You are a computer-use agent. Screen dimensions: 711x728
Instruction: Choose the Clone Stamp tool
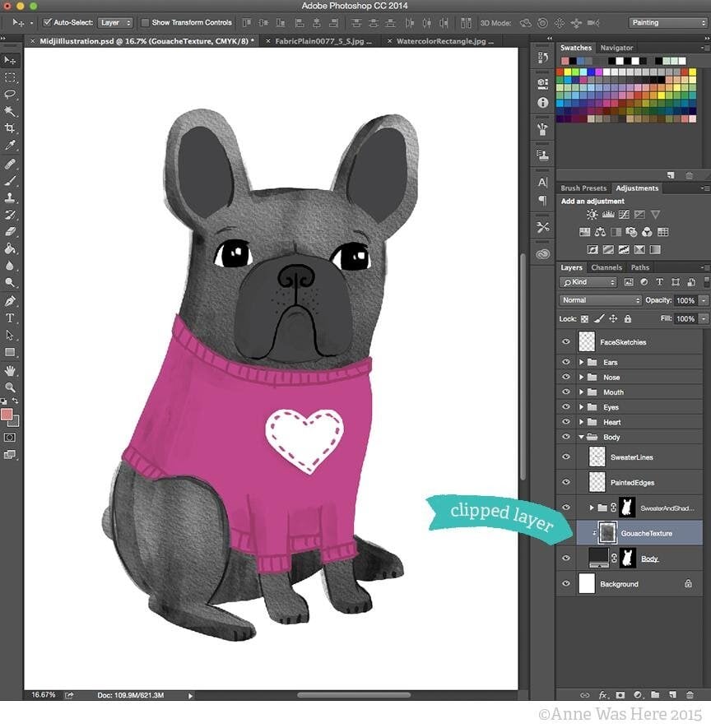coord(10,197)
